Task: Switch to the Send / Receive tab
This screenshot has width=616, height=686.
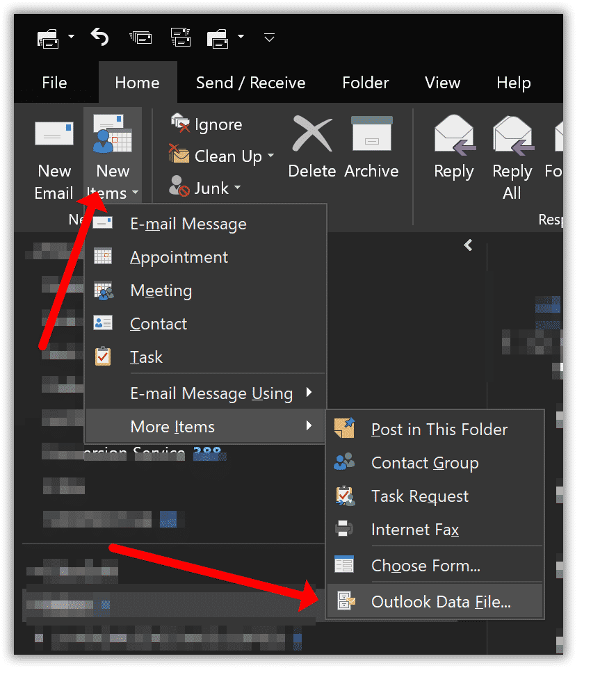Action: (x=251, y=83)
